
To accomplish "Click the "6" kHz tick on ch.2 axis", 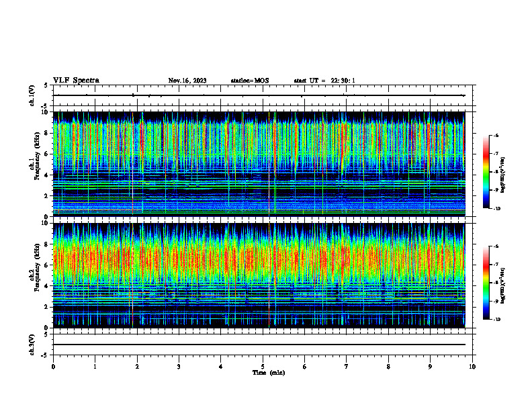I will [x=47, y=265].
